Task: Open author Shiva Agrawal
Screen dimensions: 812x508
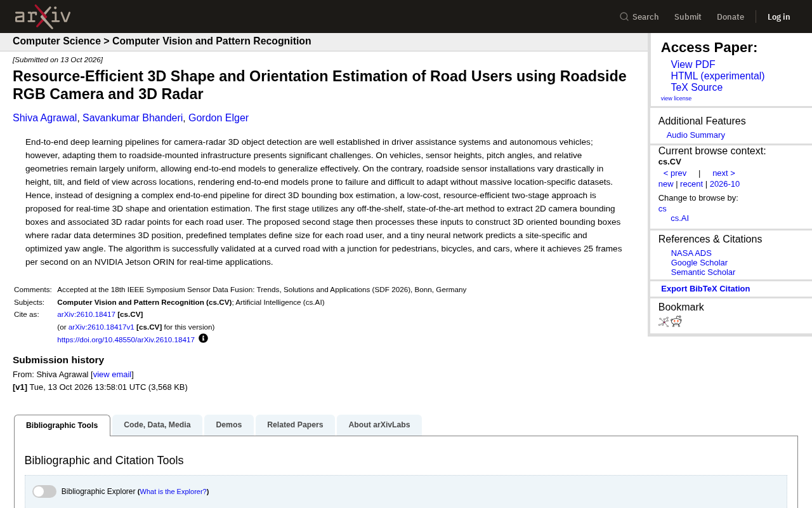Action: coord(45,118)
